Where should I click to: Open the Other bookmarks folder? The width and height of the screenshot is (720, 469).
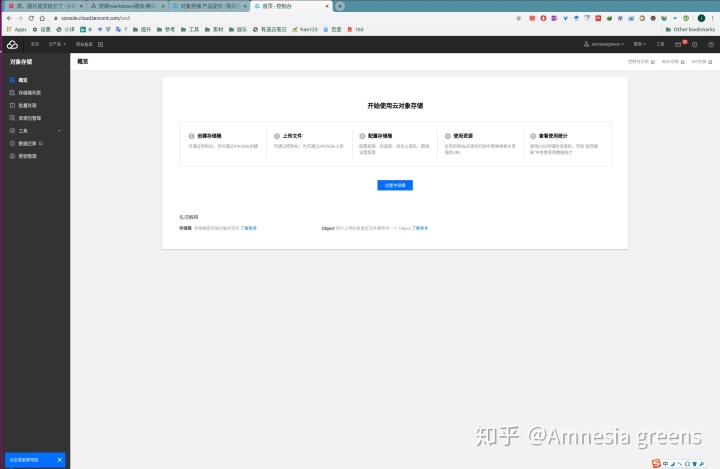coord(690,29)
